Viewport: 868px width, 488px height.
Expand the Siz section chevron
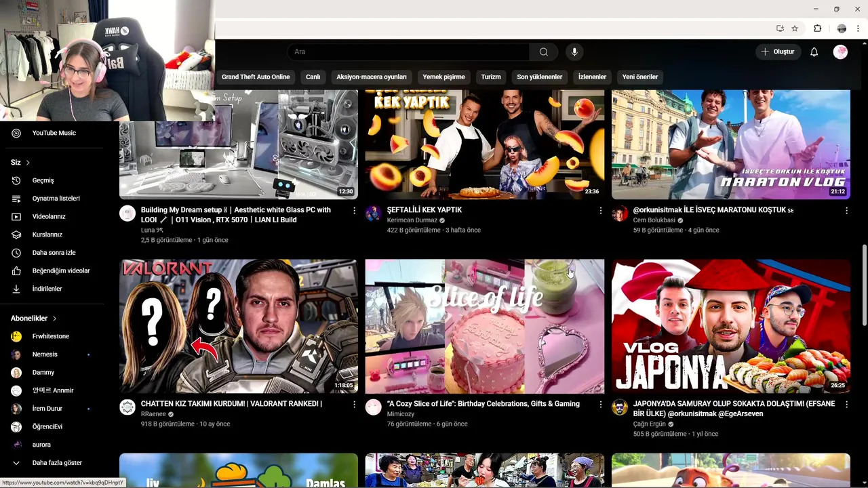point(28,163)
